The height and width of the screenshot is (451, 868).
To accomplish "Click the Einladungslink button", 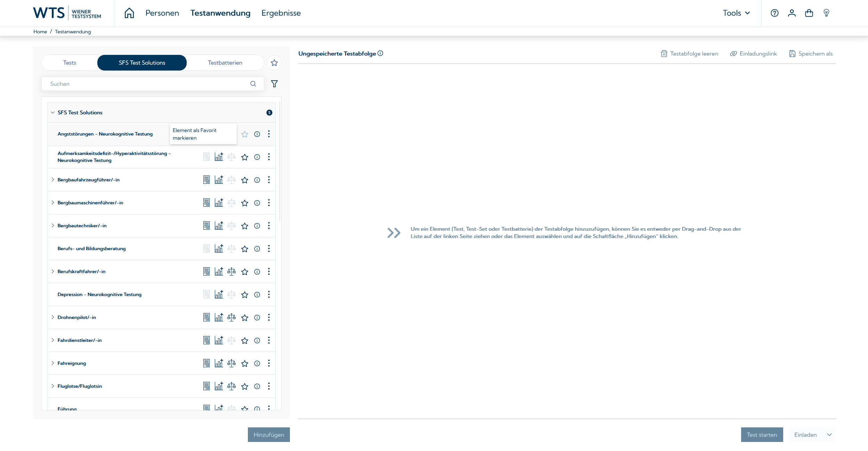I will [x=753, y=54].
